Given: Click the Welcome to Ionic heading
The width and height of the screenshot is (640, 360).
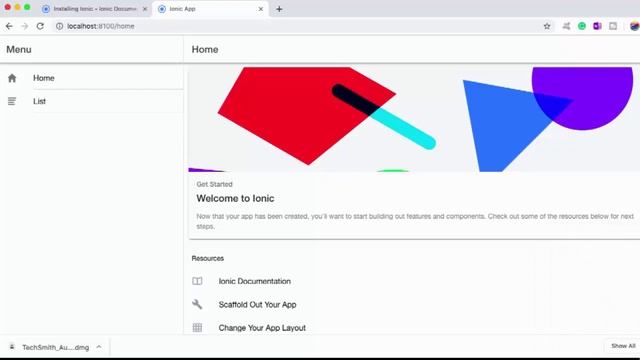Looking at the screenshot, I should tap(235, 198).
